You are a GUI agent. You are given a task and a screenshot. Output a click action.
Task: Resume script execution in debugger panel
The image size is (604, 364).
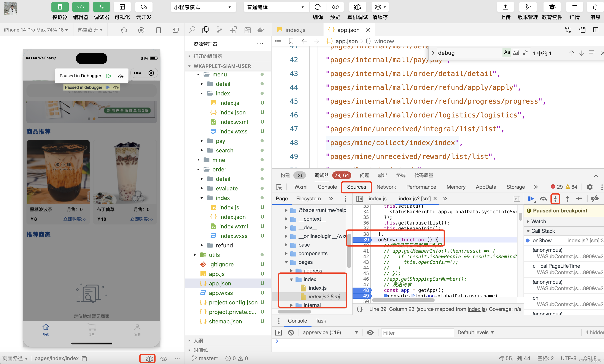coord(531,198)
